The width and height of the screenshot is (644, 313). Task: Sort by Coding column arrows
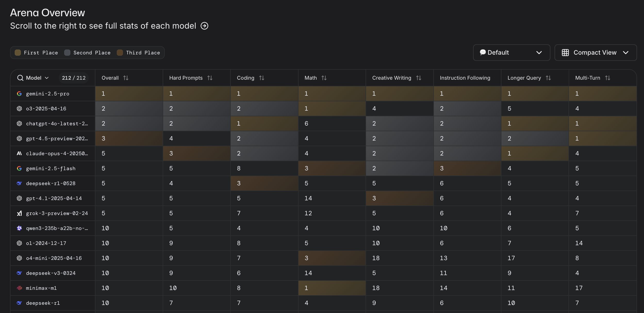pos(262,78)
